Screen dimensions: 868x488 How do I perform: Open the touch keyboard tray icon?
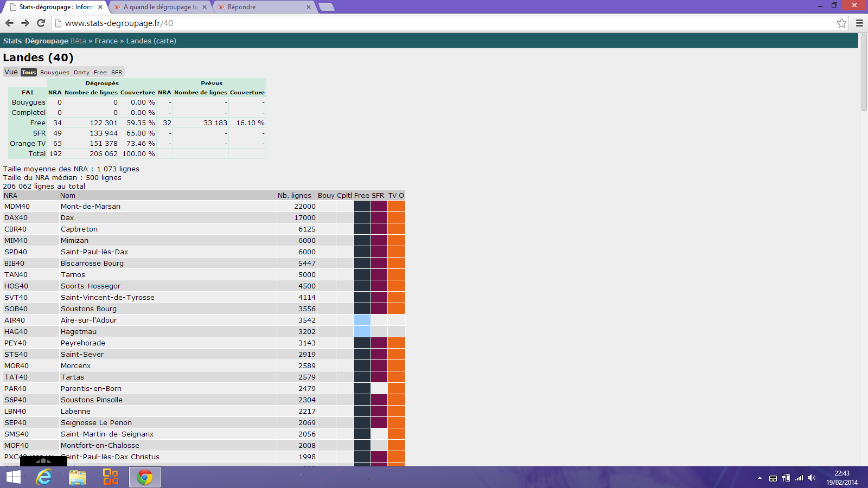click(x=773, y=478)
